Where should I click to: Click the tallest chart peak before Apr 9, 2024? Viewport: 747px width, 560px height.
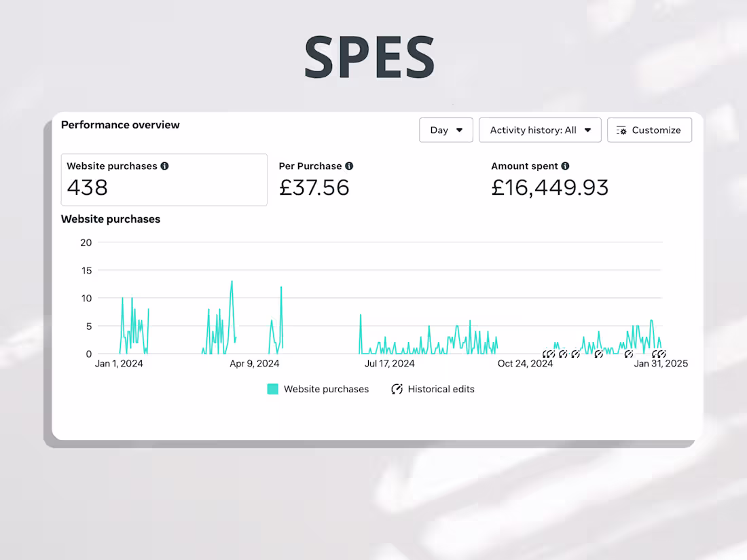click(x=232, y=282)
